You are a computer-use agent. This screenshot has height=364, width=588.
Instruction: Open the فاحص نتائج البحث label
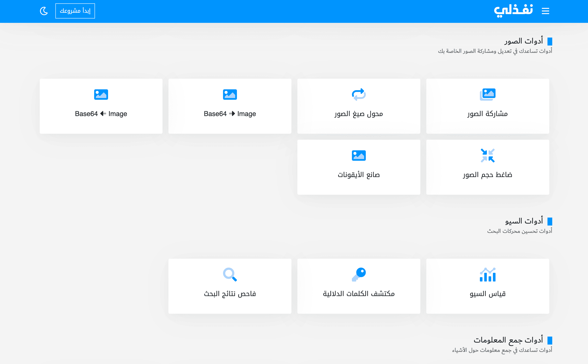pos(230,294)
